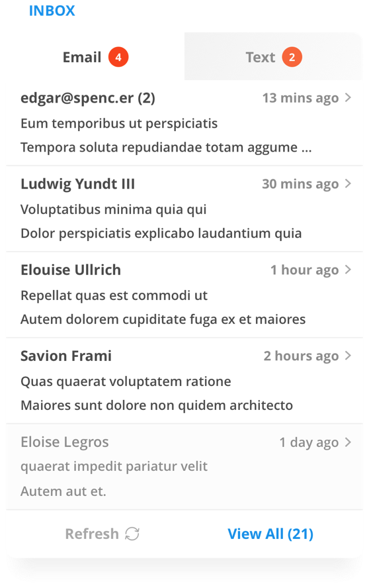Click chevron beside 1 day ago
This screenshot has width=369, height=588.
[x=348, y=442]
